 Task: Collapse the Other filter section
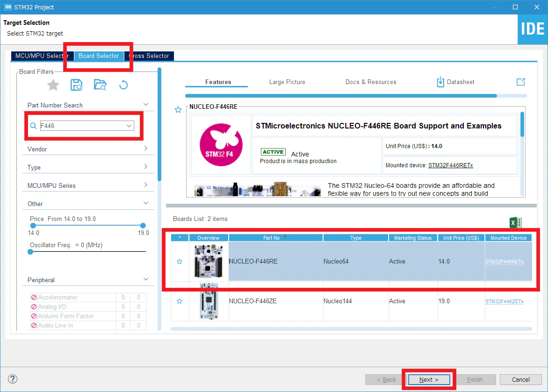point(146,203)
